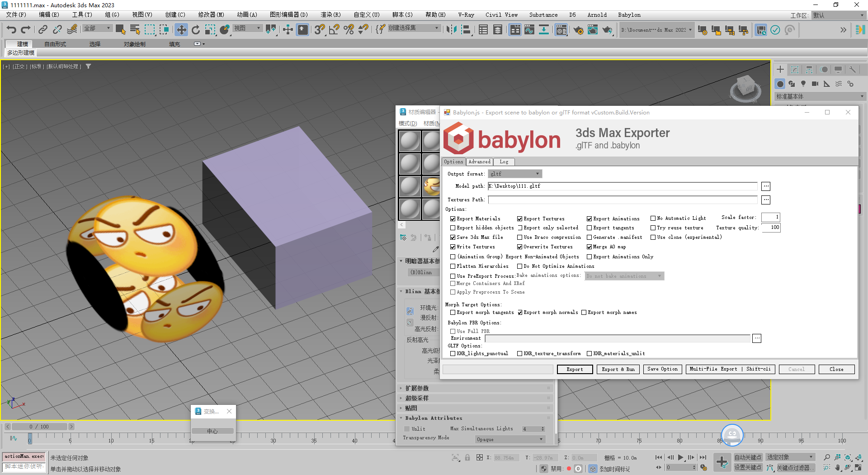Viewport: 868px width, 475px height.
Task: Play the animation
Action: click(x=681, y=457)
